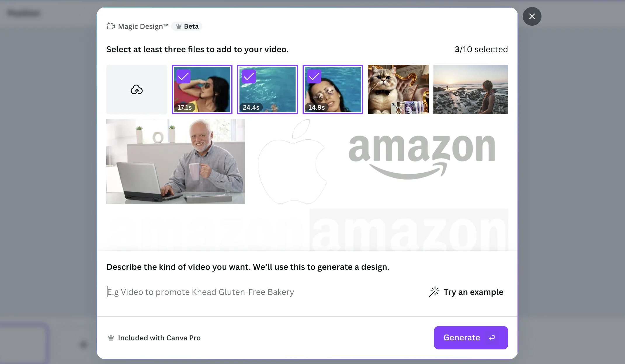Untick the 14.9s sunglasses video clip
Screen dimensions: 625x364
click(333, 90)
